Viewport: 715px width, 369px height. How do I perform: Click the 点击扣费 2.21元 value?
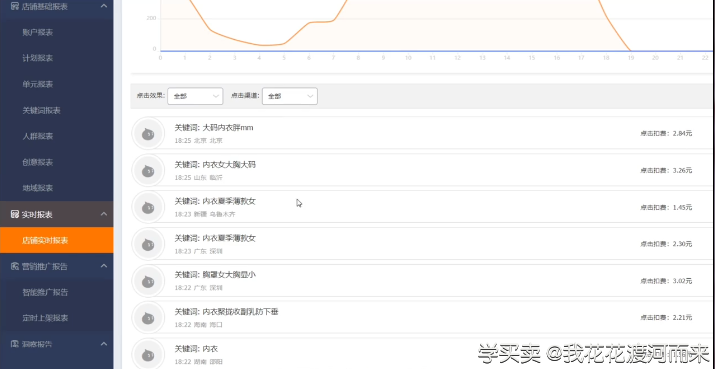[x=666, y=317]
